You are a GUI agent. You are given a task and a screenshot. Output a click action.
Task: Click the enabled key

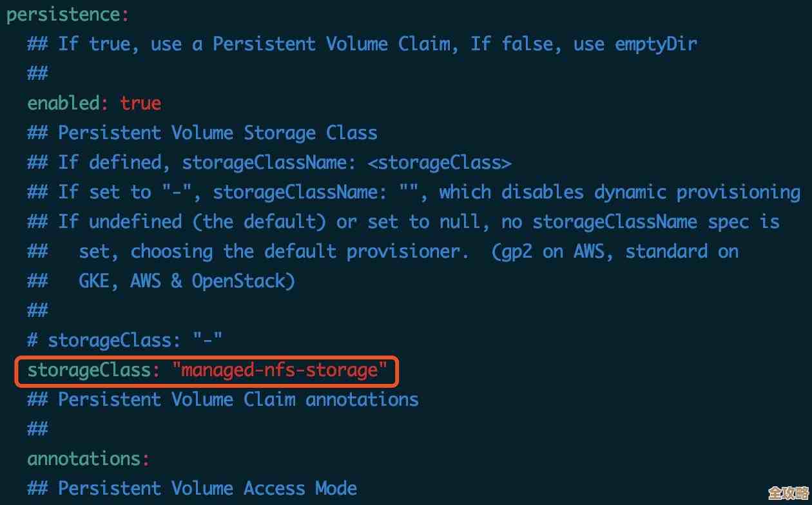click(x=63, y=103)
